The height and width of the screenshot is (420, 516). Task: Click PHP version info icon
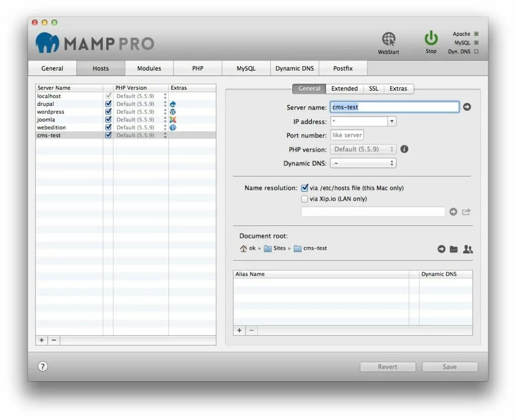click(x=404, y=149)
